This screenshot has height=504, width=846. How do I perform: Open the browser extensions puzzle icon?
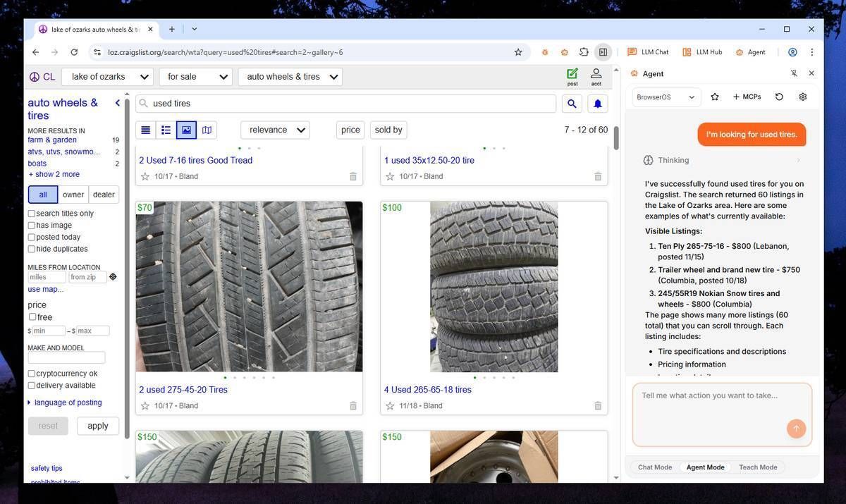[x=584, y=52]
